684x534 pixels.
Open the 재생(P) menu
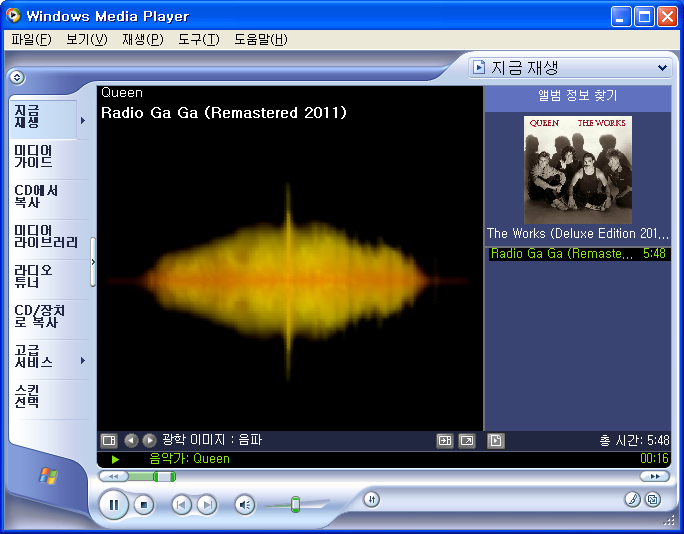tap(142, 40)
